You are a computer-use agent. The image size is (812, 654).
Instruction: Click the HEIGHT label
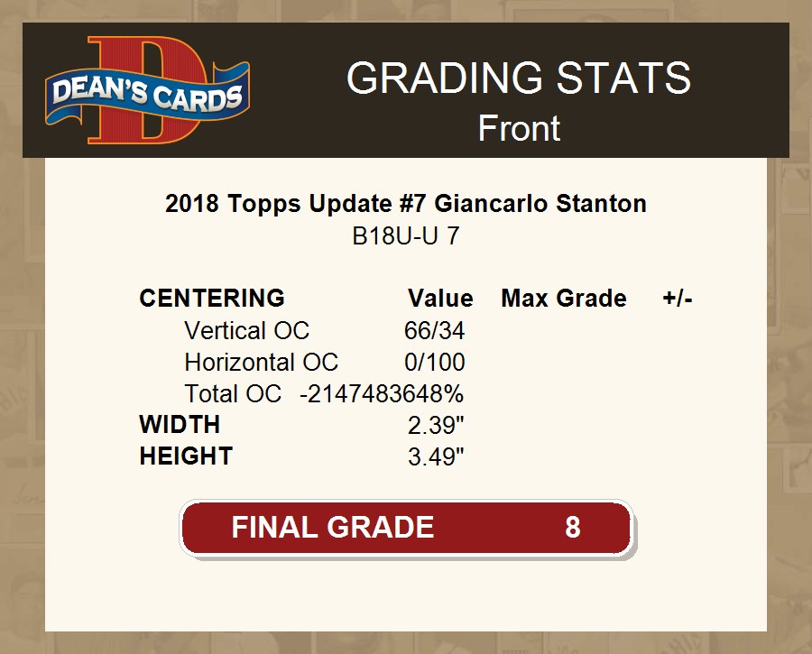(x=186, y=456)
